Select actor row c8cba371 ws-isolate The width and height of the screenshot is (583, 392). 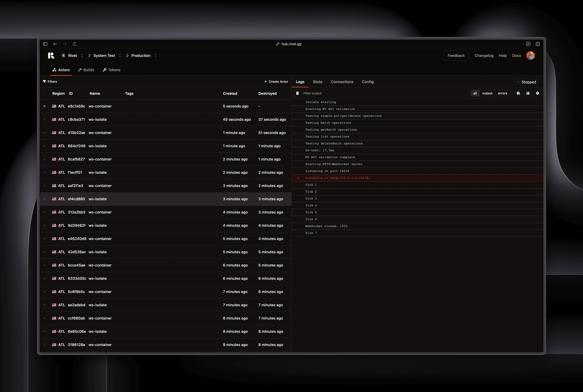[166, 119]
